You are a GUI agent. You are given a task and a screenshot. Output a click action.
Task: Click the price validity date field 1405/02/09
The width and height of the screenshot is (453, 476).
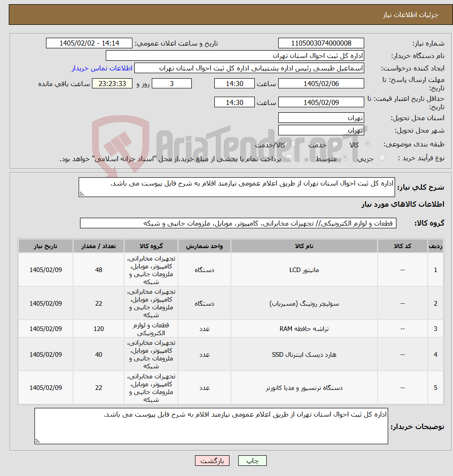pos(321,102)
